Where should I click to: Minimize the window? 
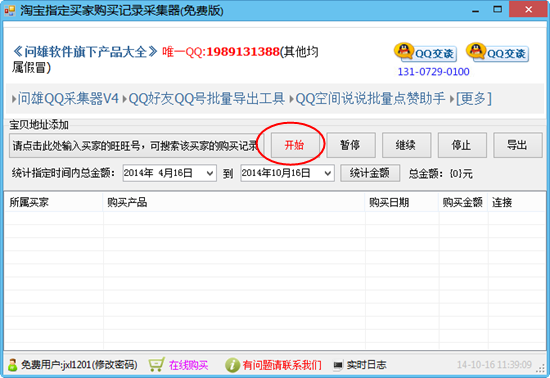476,10
